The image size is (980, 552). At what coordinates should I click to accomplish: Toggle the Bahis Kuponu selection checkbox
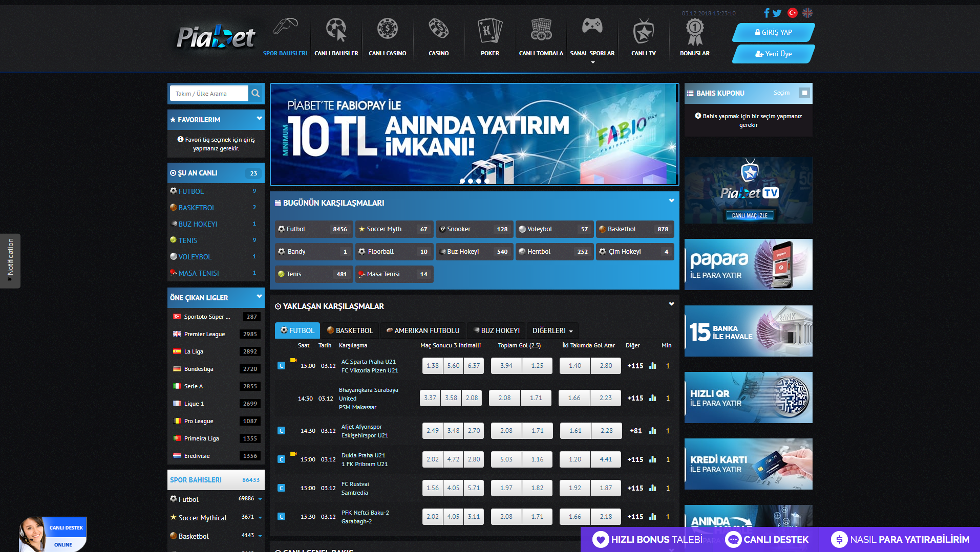pos(804,93)
